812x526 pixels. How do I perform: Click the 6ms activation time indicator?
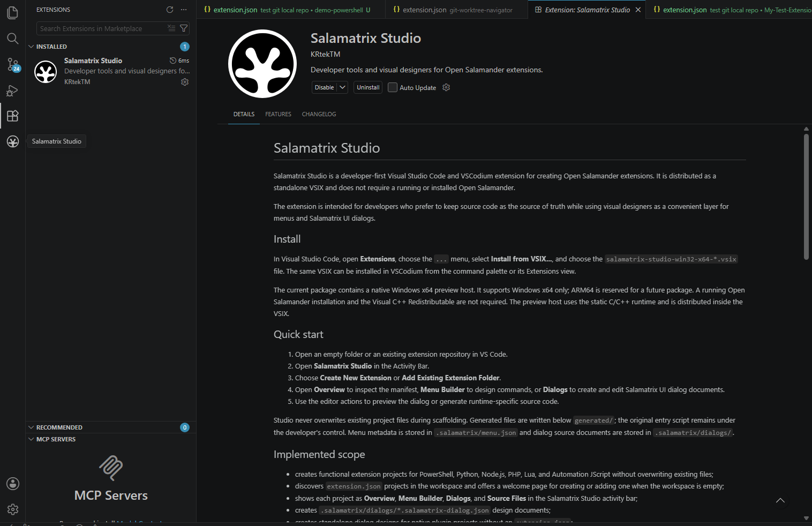pyautogui.click(x=179, y=61)
